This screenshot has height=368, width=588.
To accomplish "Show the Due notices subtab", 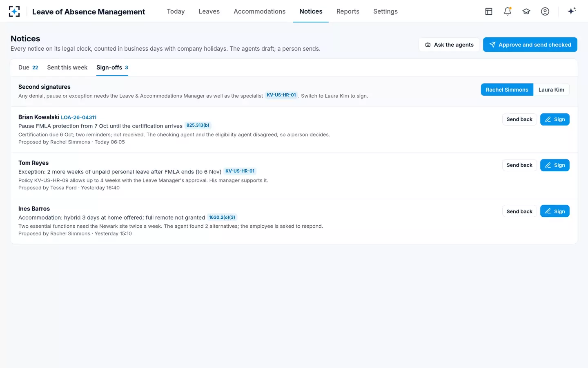I will click(x=28, y=67).
